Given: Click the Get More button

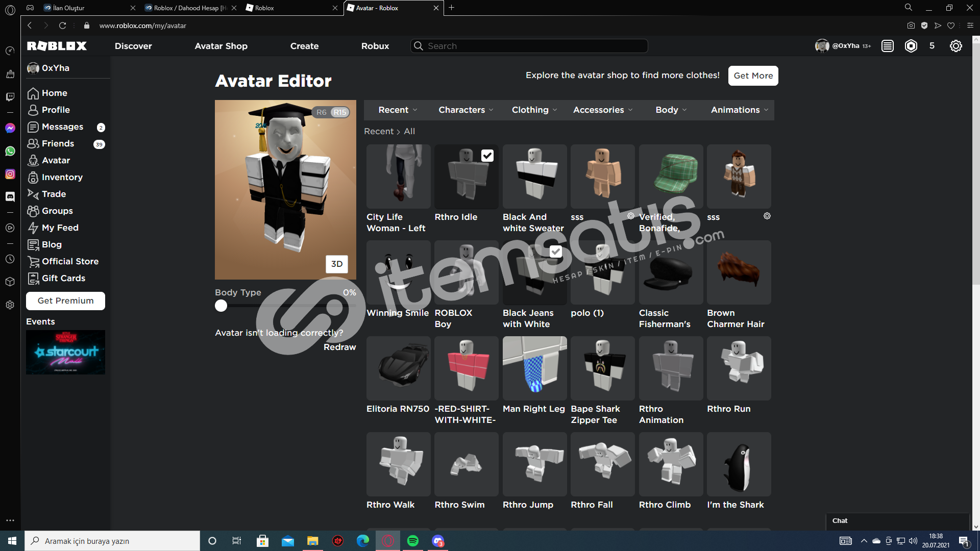Looking at the screenshot, I should tap(753, 76).
